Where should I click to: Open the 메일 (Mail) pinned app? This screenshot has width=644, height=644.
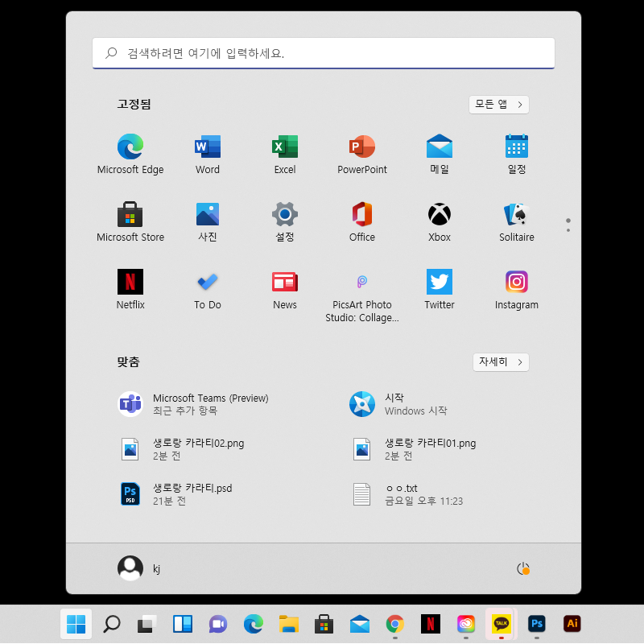point(439,154)
